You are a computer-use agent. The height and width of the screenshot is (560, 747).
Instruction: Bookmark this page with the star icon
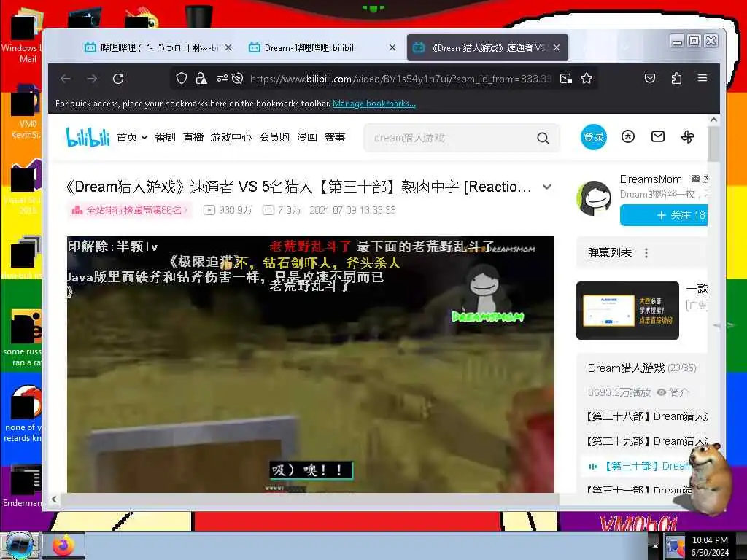tap(587, 79)
